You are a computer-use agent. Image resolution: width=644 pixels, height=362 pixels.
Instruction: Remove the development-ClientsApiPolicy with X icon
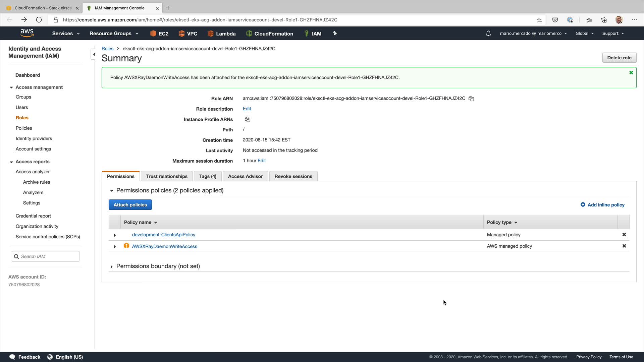click(x=624, y=235)
